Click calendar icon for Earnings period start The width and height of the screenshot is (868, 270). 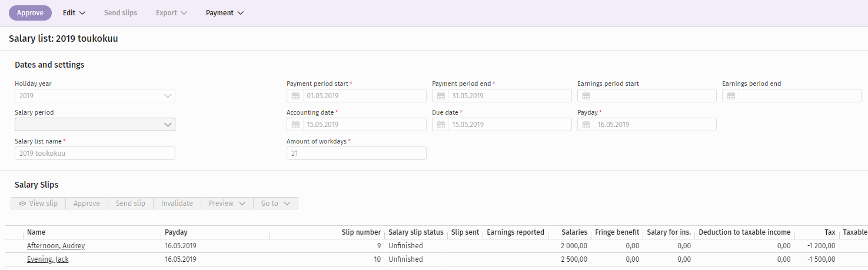click(586, 96)
